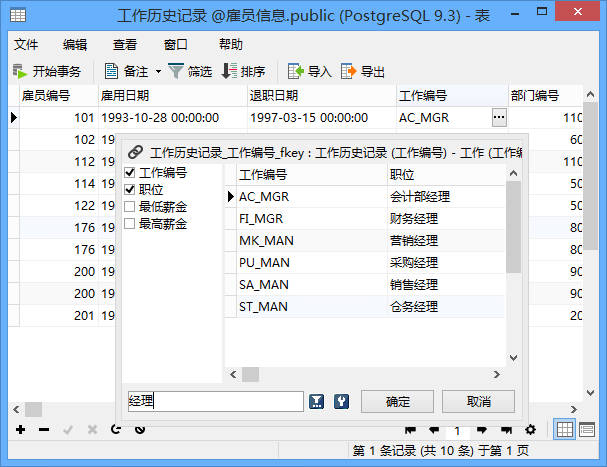
Task: Uncheck the 工作编号 column checkbox
Action: (130, 172)
